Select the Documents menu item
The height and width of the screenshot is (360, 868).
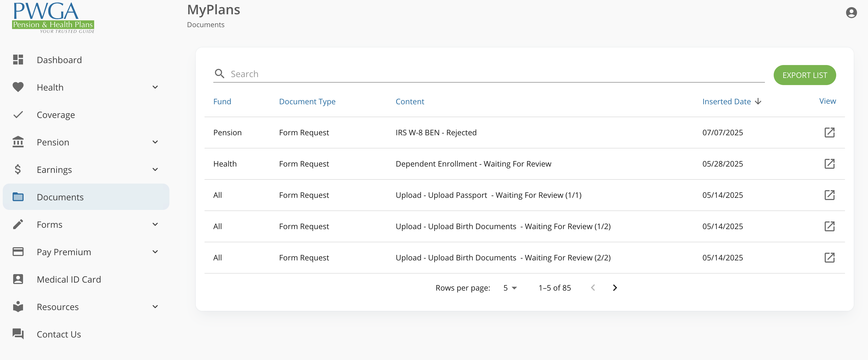click(x=86, y=197)
